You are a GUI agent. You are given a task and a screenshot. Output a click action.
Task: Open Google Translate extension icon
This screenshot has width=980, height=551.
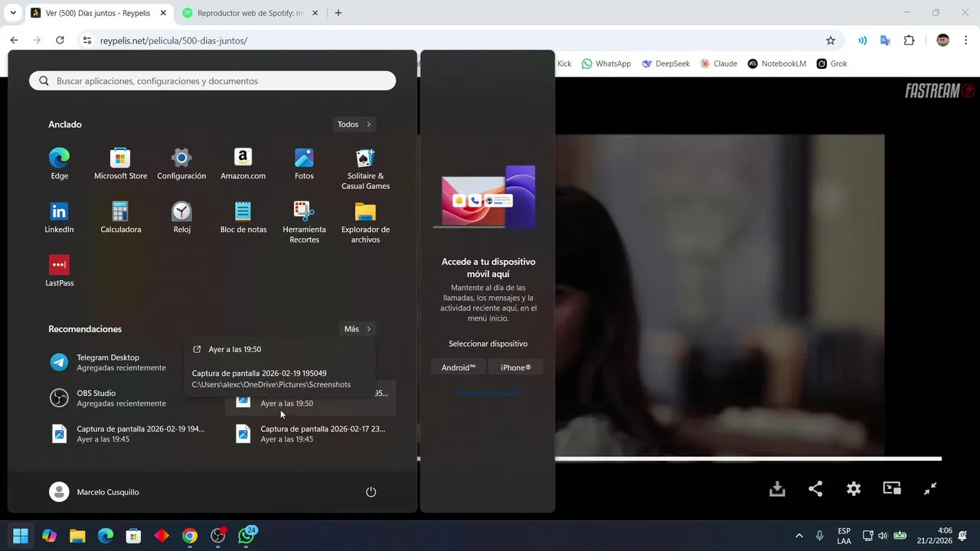885,41
